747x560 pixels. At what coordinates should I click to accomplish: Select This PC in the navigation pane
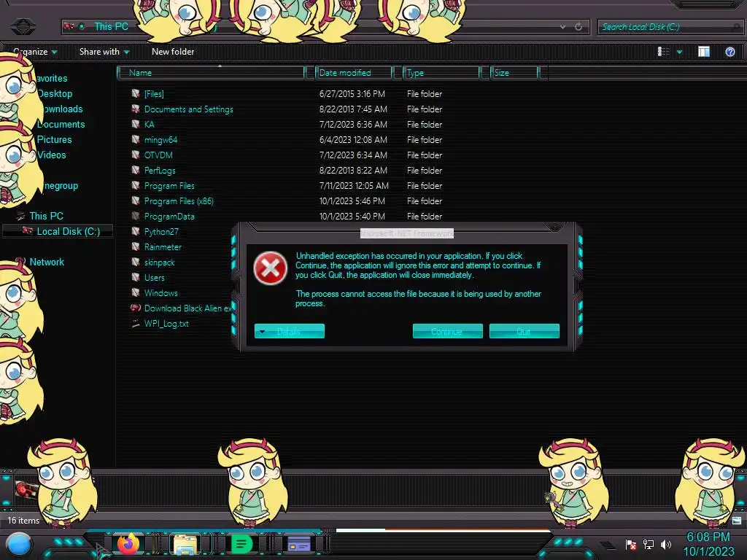point(46,216)
